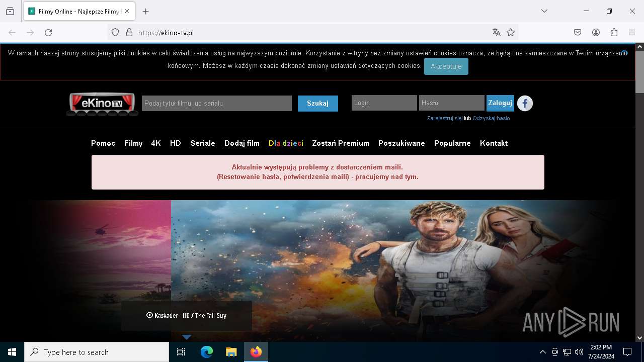Accept cookies with Akceptuje button
The image size is (644, 362).
[x=446, y=66]
